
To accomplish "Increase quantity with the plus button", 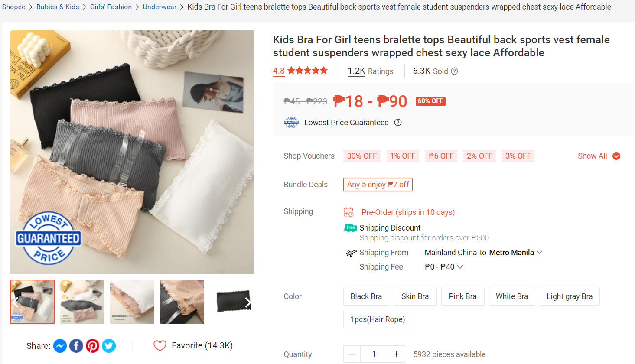I will pos(396,354).
